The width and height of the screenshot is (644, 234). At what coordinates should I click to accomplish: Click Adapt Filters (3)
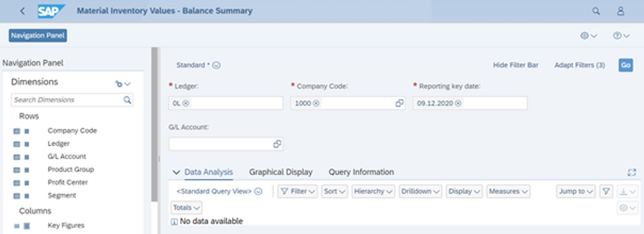pyautogui.click(x=580, y=65)
